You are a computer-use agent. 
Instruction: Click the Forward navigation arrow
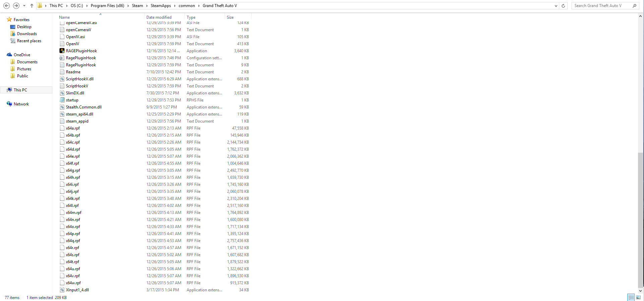click(x=16, y=6)
